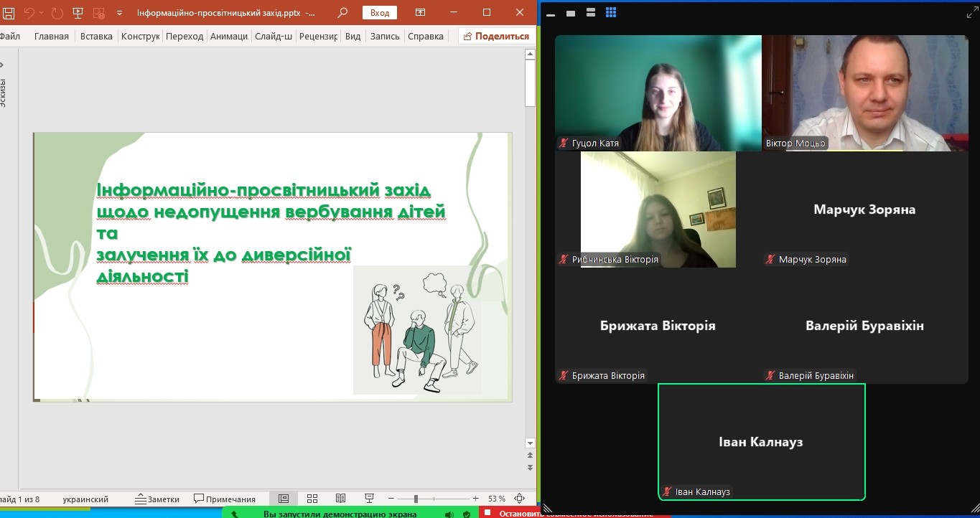The width and height of the screenshot is (980, 518).
Task: Click the security shield on sharing bar
Action: point(467,514)
